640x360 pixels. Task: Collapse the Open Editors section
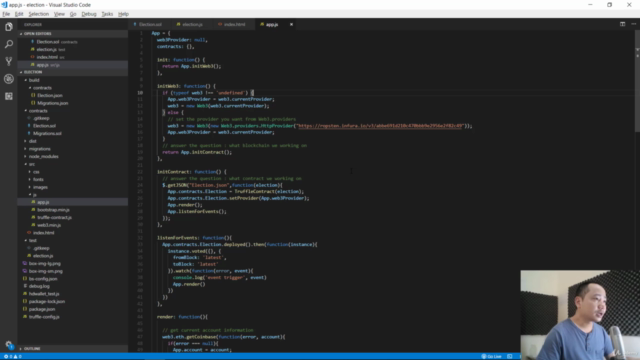73,34
